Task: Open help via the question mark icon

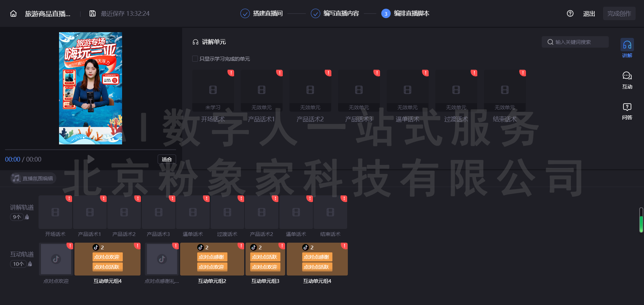Action: [x=570, y=14]
